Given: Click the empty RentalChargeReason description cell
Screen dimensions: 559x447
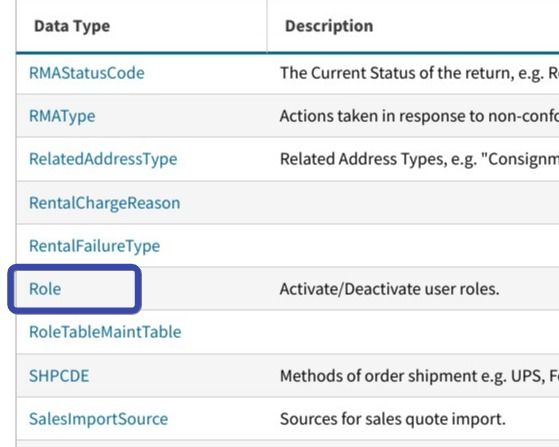Looking at the screenshot, I should pyautogui.click(x=413, y=203).
